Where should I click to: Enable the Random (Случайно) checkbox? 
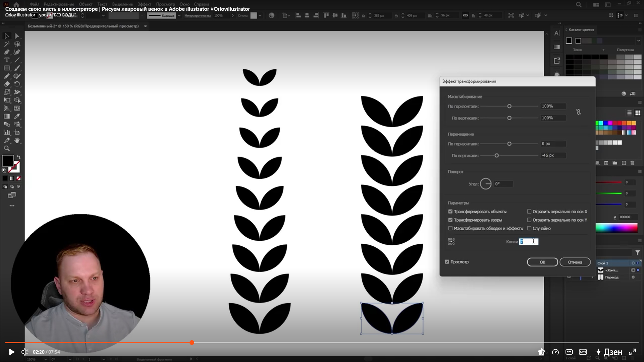529,228
